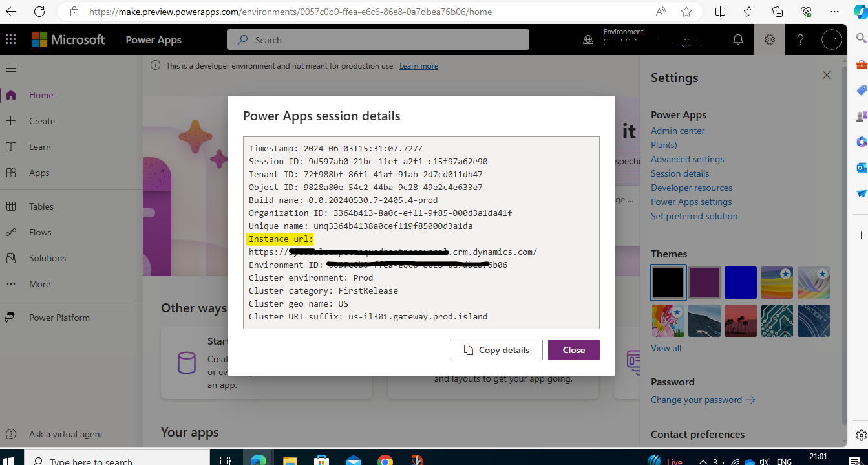Open browser Collections icon

coord(778,12)
